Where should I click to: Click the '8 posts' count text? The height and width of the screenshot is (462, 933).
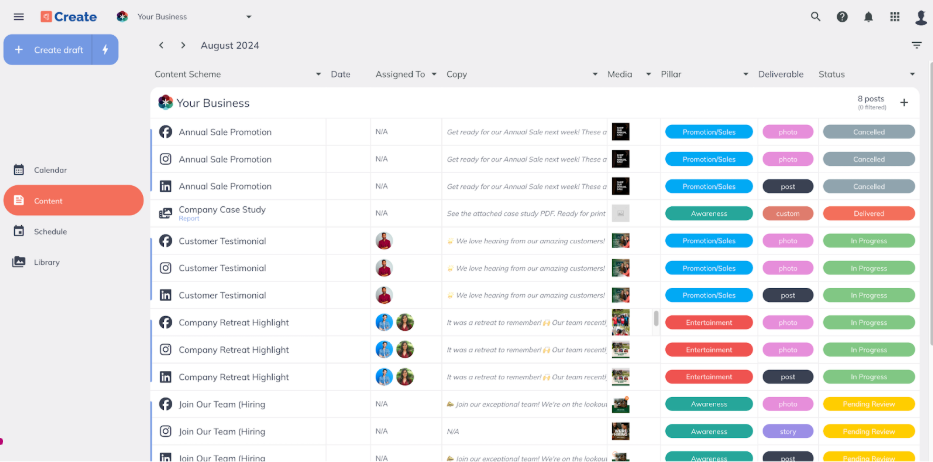871,99
